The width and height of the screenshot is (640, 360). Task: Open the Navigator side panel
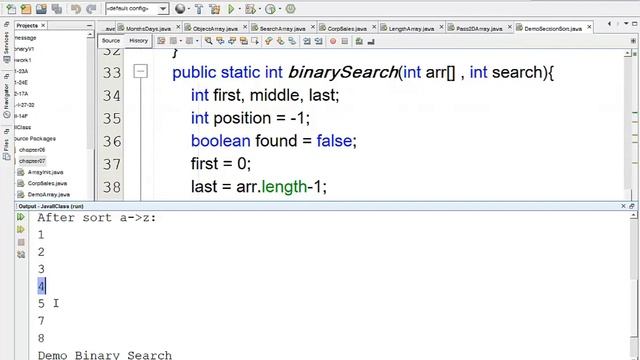(x=7, y=96)
